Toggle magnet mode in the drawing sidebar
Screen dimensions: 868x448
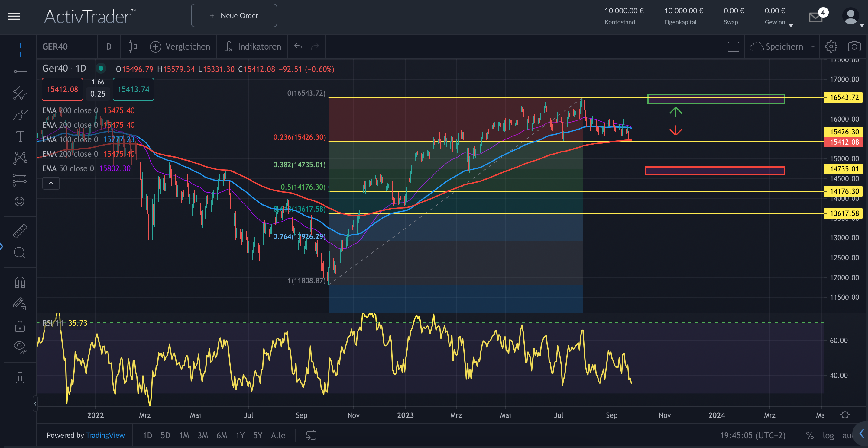click(x=20, y=282)
